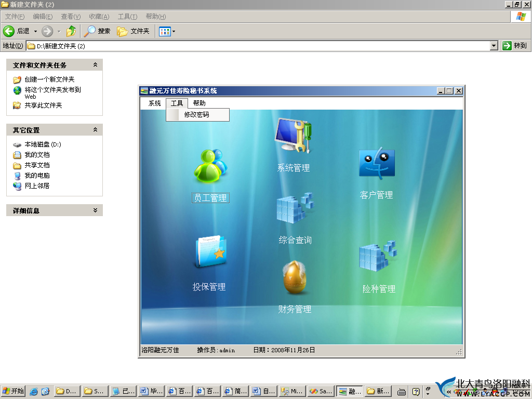Click the 后退 back button
Screen dimensions: 532x399
coord(16,31)
